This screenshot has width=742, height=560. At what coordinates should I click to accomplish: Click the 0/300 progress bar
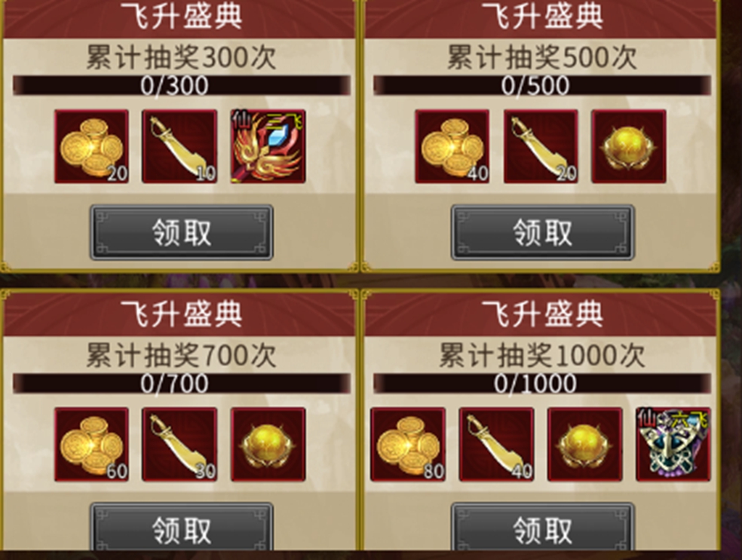pyautogui.click(x=182, y=86)
